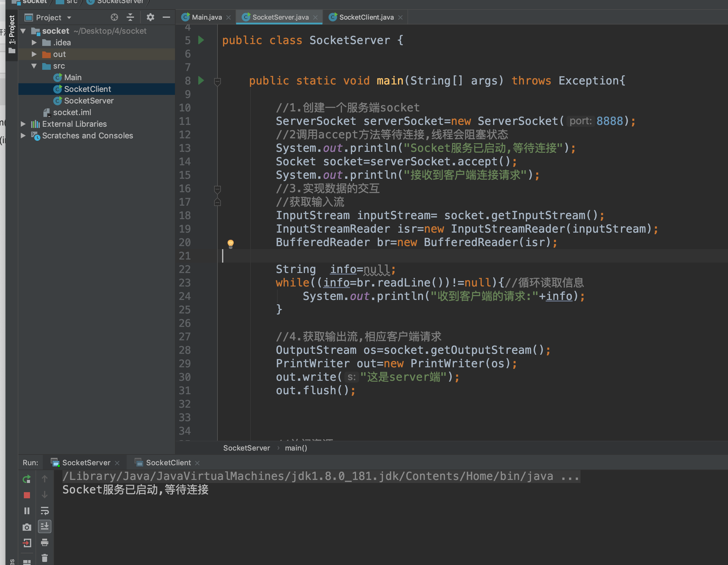Open Project panel gear settings
The width and height of the screenshot is (728, 565).
pyautogui.click(x=150, y=17)
